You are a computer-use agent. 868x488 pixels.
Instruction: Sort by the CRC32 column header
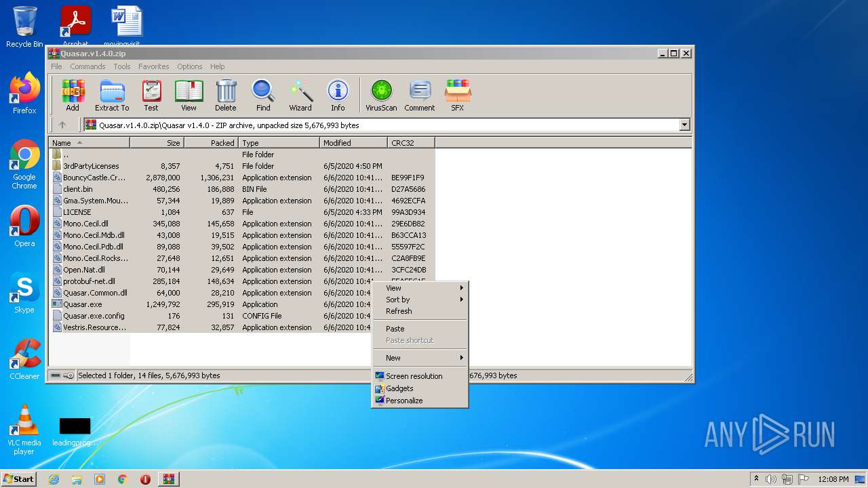[x=411, y=142]
